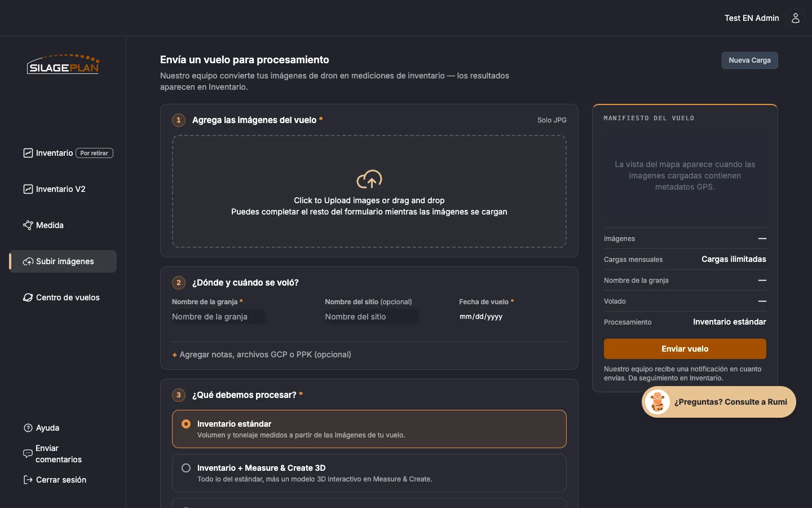
Task: Open the ¿Preguntas? Consulte a Rumi chat
Action: tap(719, 402)
